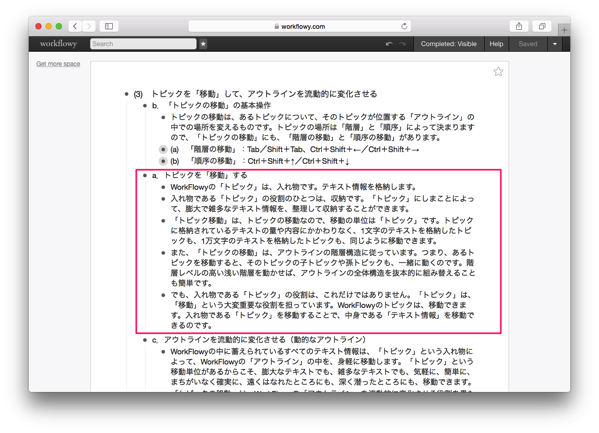Toggle the Completed: Visible setting
The height and width of the screenshot is (433, 599).
[448, 44]
